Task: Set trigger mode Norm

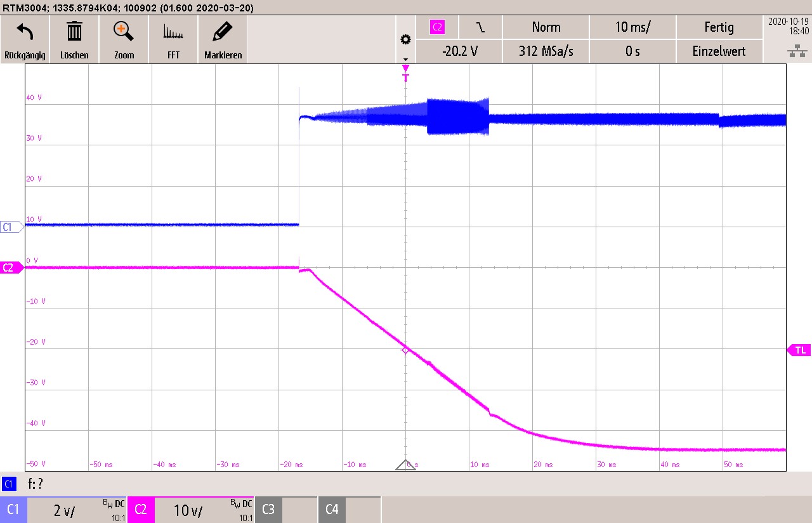Action: (546, 27)
